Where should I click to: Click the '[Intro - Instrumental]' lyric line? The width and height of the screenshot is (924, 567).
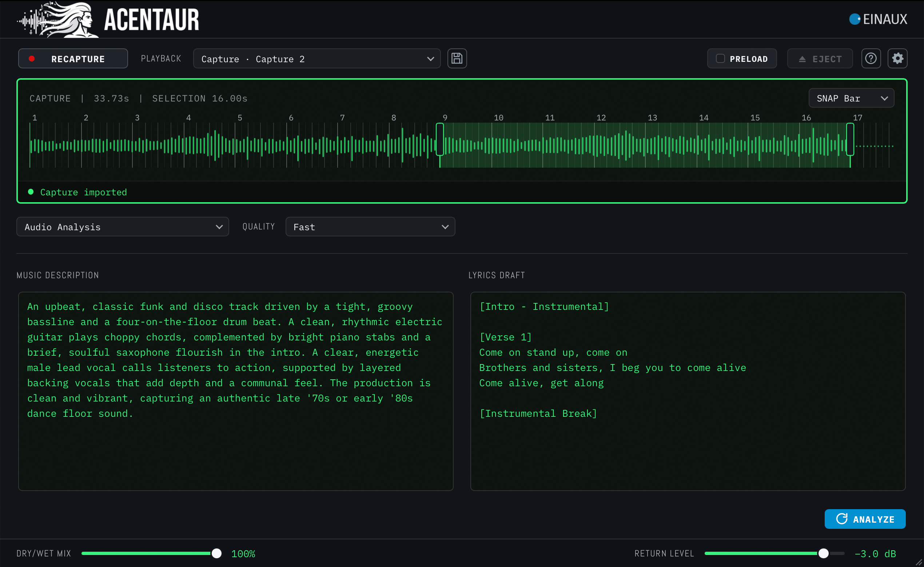544,306
